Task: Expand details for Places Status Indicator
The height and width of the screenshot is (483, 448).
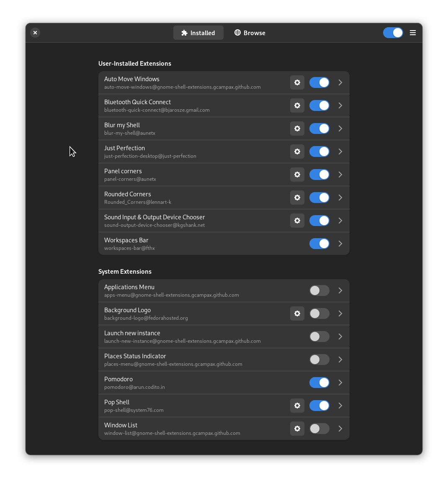Action: (340, 360)
